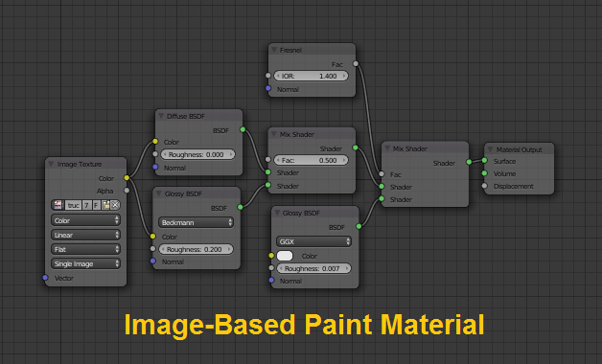Click the Roughness 0.000 slider in Diffuse BSDF

click(x=198, y=154)
